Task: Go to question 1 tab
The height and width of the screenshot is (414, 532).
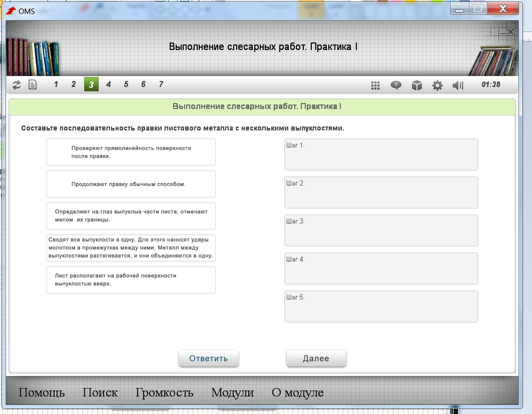Action: (x=56, y=84)
